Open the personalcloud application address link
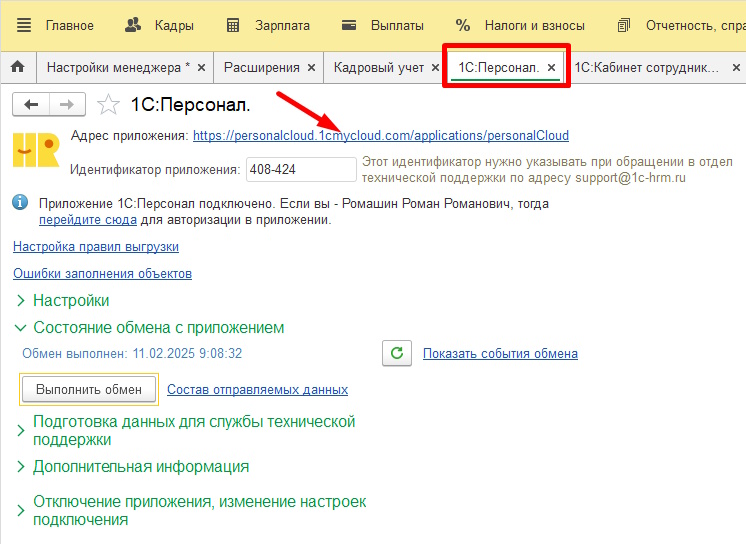This screenshot has width=746, height=544. 381,136
